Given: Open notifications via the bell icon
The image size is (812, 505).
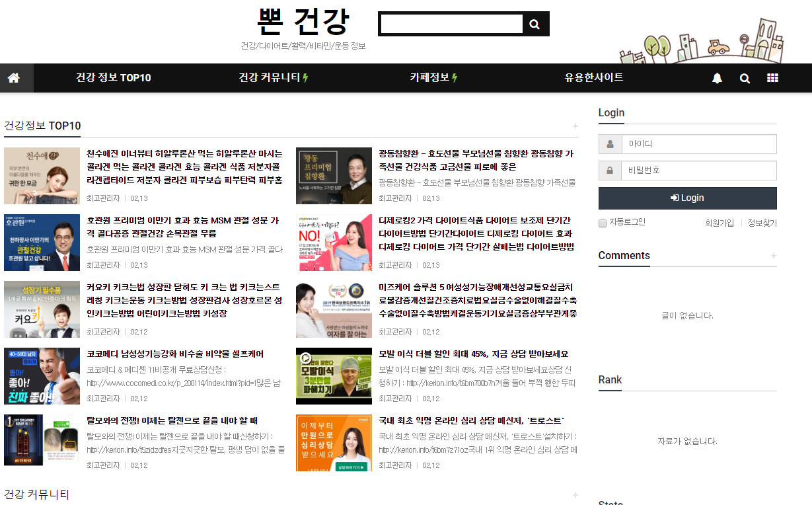Looking at the screenshot, I should coord(717,78).
